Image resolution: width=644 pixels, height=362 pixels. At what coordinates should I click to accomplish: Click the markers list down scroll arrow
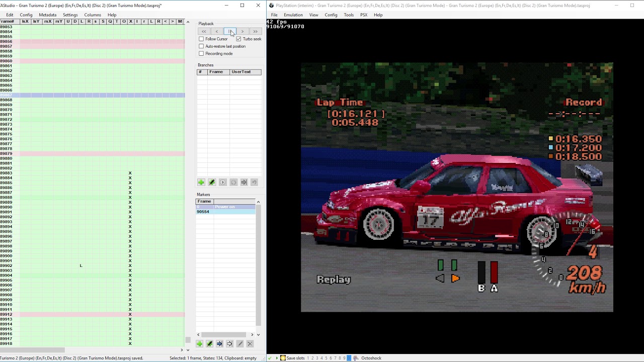pyautogui.click(x=259, y=334)
